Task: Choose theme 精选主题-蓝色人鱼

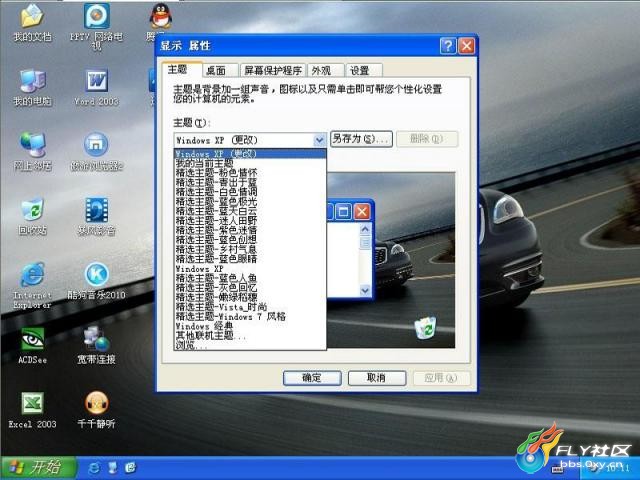Action: pyautogui.click(x=250, y=278)
